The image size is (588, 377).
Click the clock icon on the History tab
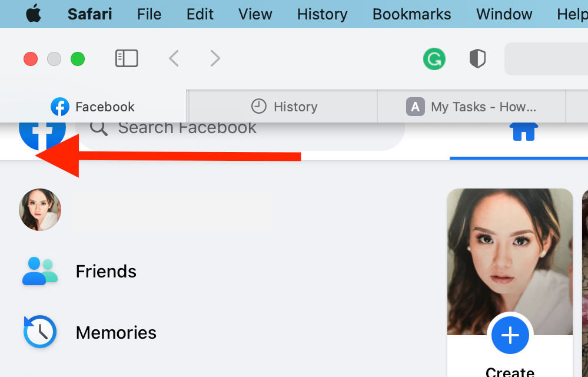[259, 106]
